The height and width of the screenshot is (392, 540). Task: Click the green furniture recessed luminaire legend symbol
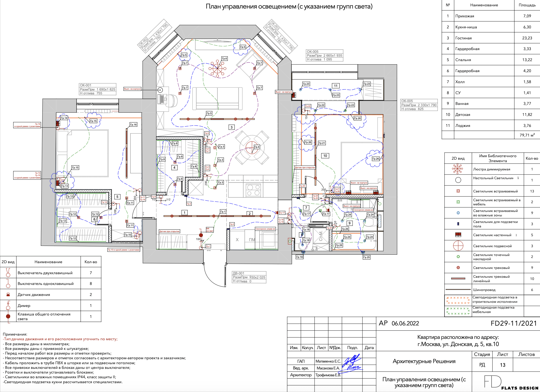[x=458, y=202]
